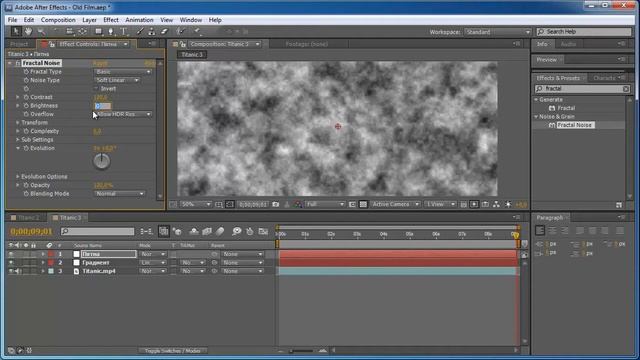
Task: Open the Blending Mode Normal dropdown
Action: [120, 194]
